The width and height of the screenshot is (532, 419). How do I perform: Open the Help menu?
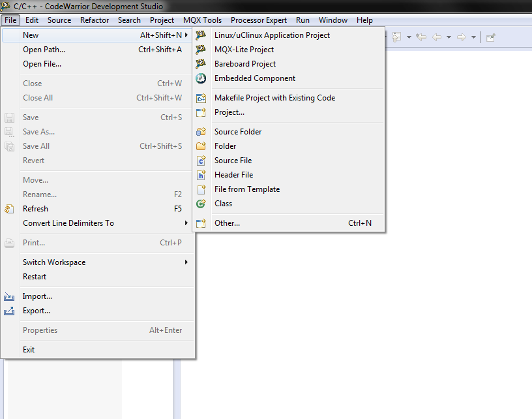[364, 20]
